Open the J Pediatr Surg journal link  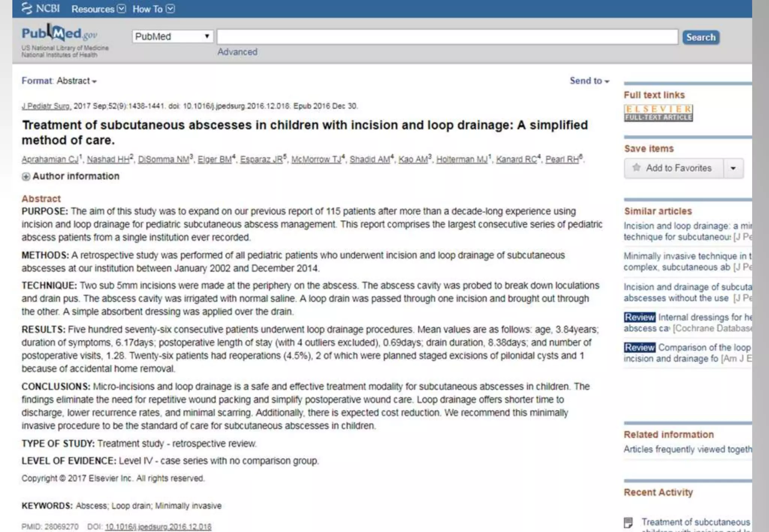pyautogui.click(x=46, y=106)
